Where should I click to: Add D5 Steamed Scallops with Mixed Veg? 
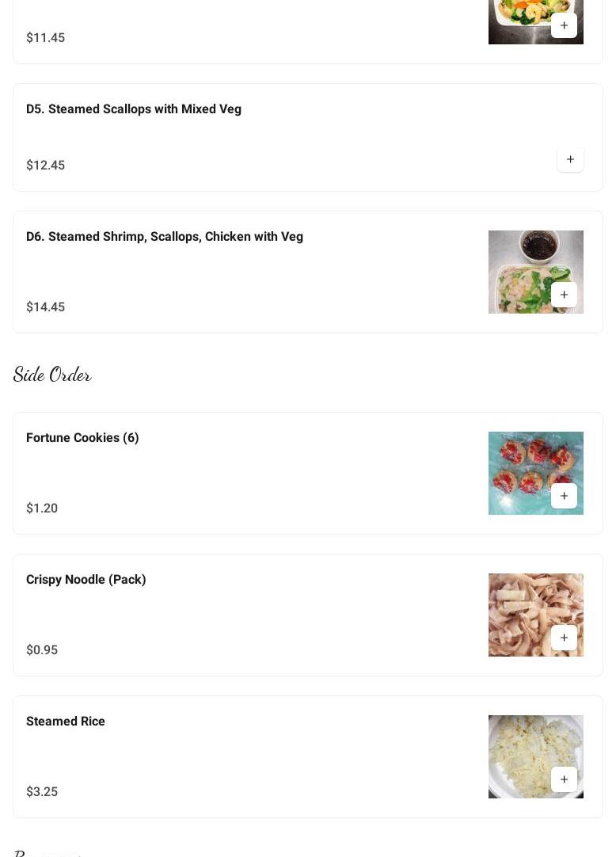[570, 159]
